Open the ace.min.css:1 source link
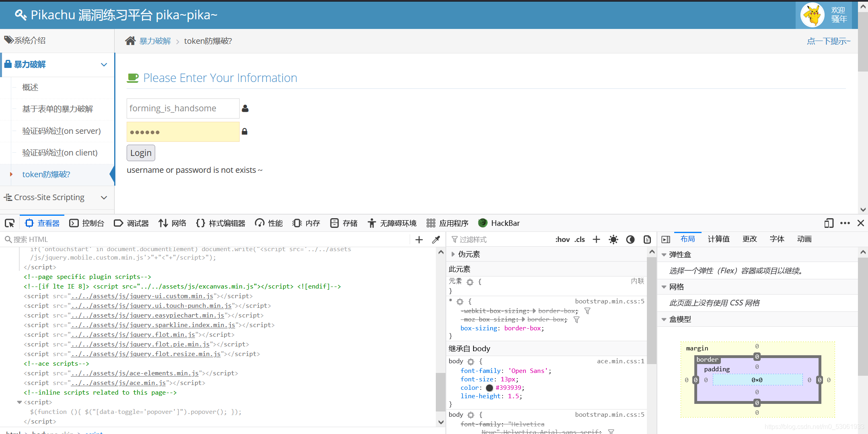The width and height of the screenshot is (868, 434). coord(621,361)
